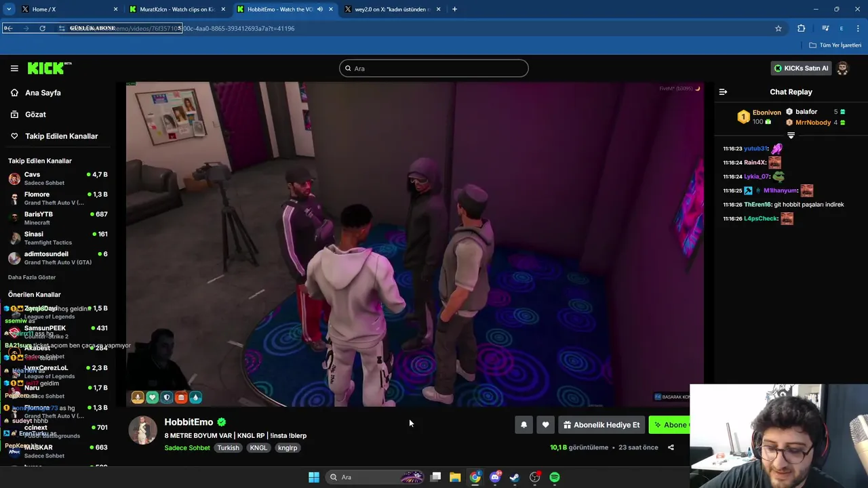Open Sinasi channel in sidebar
Image resolution: width=868 pixels, height=488 pixels.
pos(58,238)
